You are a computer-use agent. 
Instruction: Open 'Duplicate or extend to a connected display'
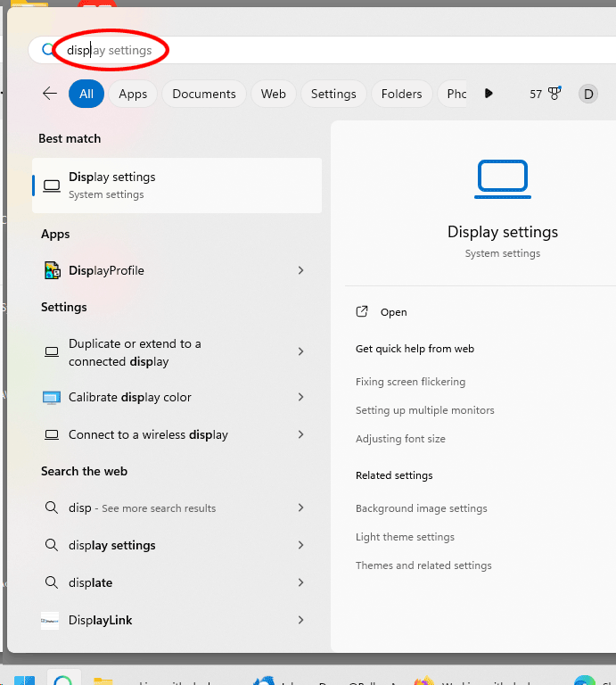point(177,352)
